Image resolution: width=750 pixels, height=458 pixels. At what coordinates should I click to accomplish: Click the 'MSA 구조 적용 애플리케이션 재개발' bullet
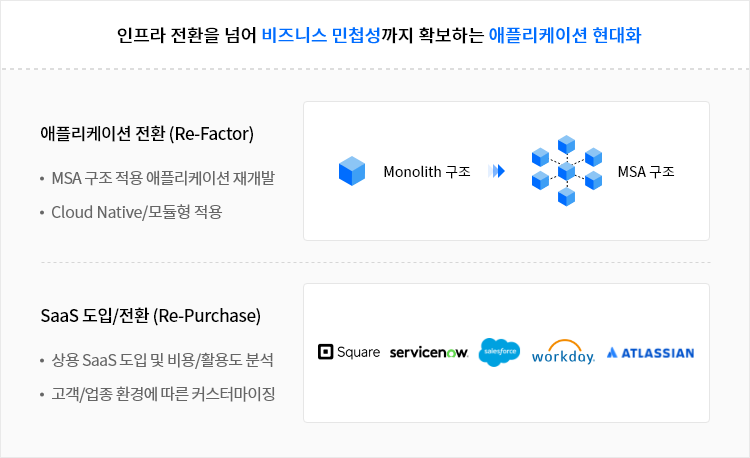pyautogui.click(x=163, y=178)
